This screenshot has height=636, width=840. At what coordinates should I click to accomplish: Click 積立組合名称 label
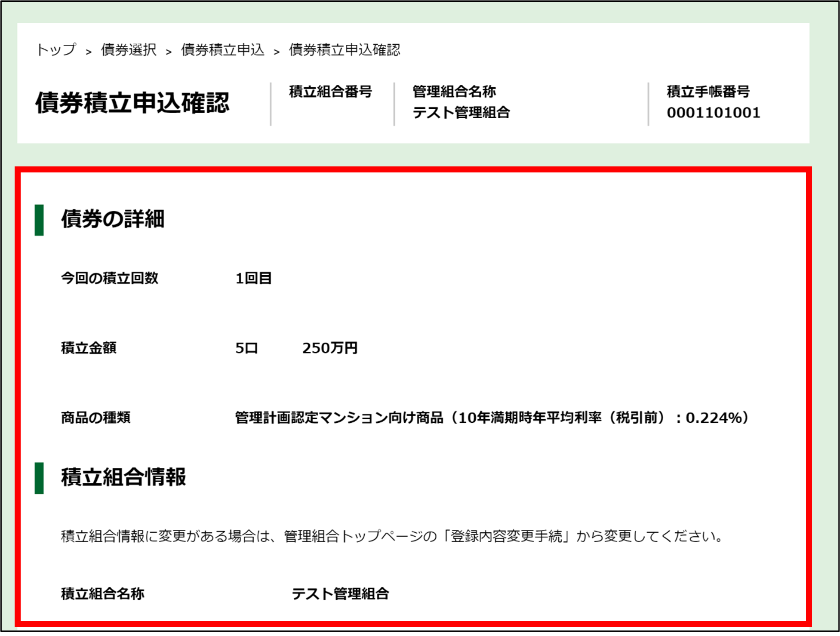coord(102,594)
